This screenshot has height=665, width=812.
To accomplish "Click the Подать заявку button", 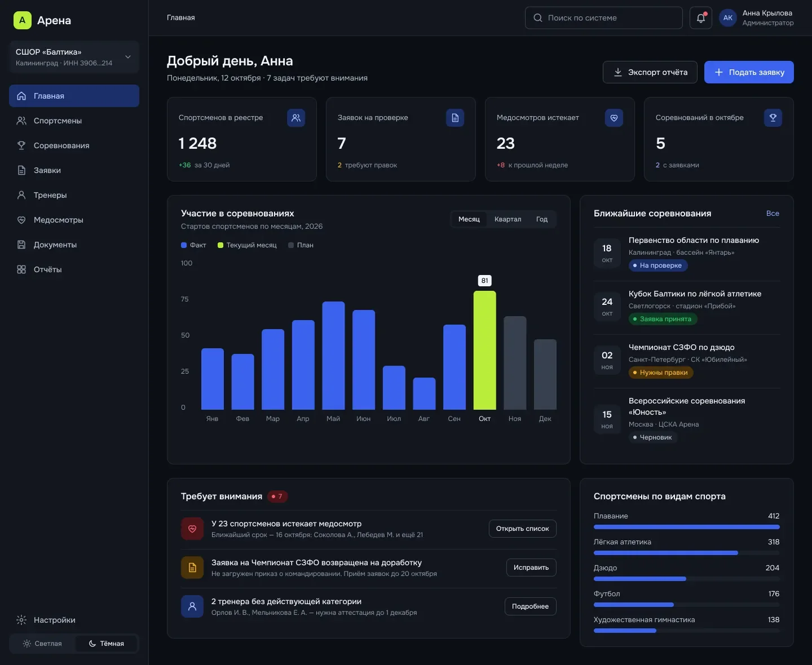I will (749, 72).
